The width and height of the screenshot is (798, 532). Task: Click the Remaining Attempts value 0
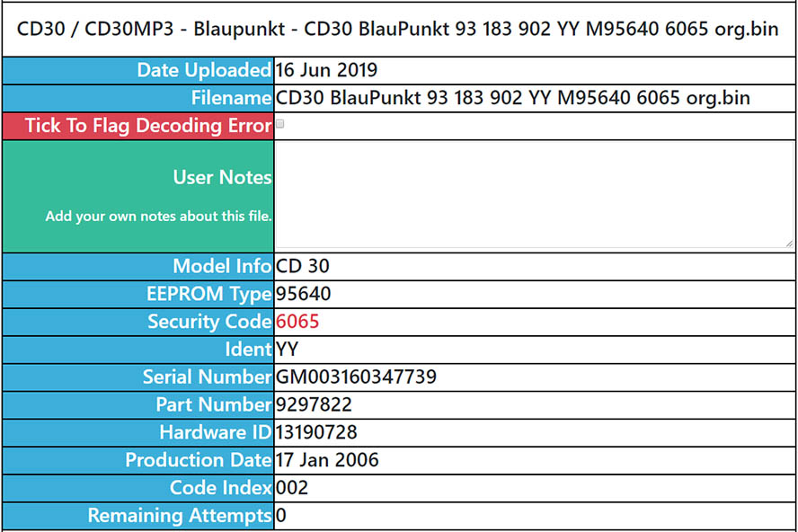pyautogui.click(x=281, y=516)
